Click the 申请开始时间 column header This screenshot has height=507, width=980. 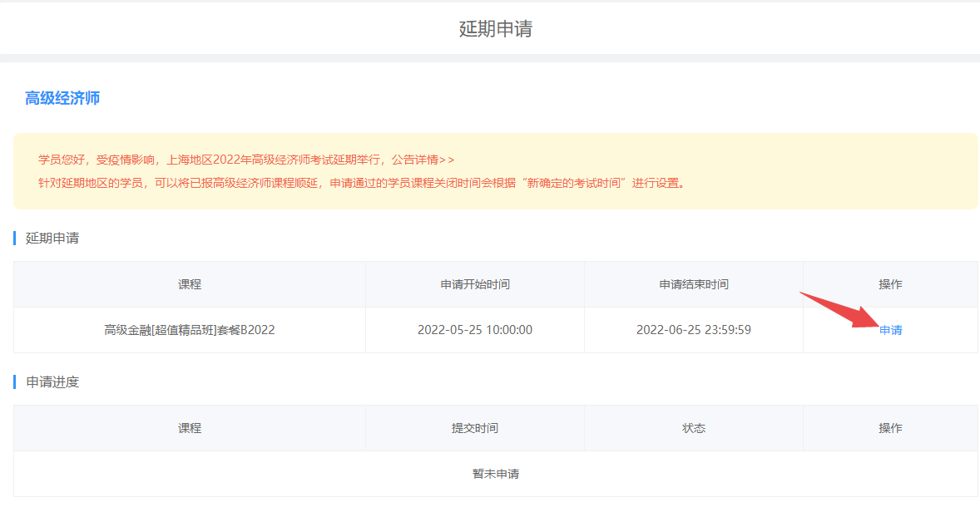click(x=475, y=284)
